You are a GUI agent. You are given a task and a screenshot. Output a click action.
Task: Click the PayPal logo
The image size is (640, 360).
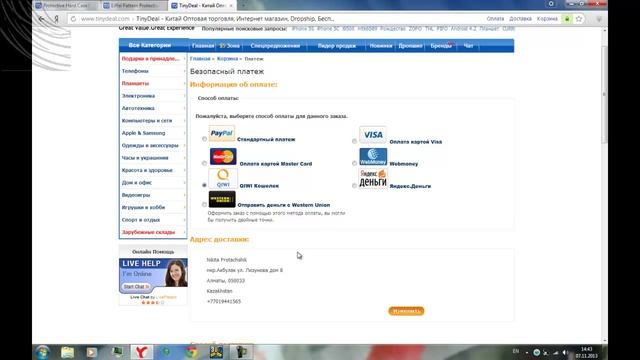coord(222,133)
